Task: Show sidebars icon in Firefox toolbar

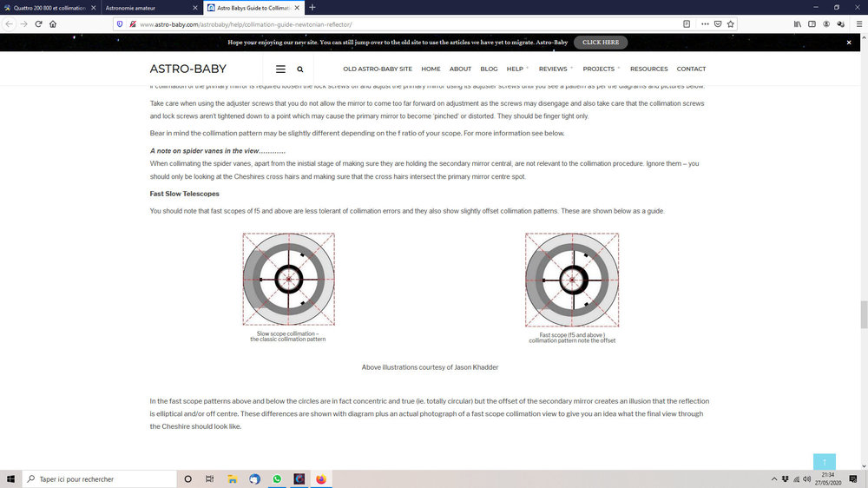Action: click(x=812, y=23)
